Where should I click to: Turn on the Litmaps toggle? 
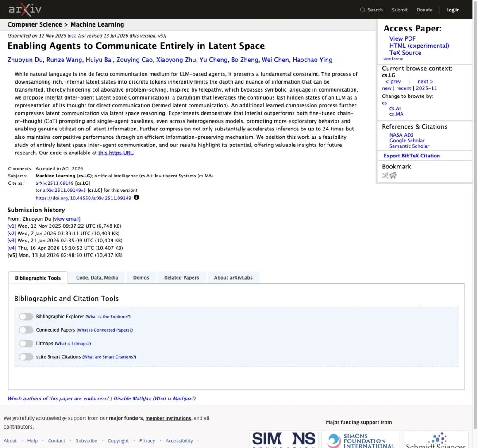tap(26, 343)
